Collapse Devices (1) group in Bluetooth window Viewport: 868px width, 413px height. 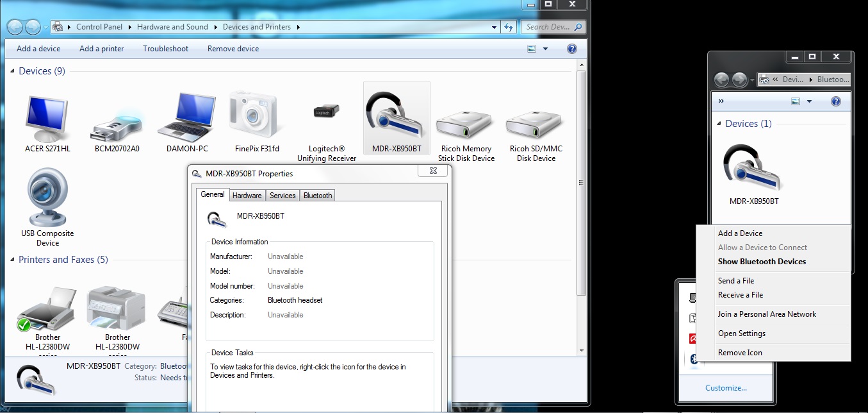coord(719,124)
